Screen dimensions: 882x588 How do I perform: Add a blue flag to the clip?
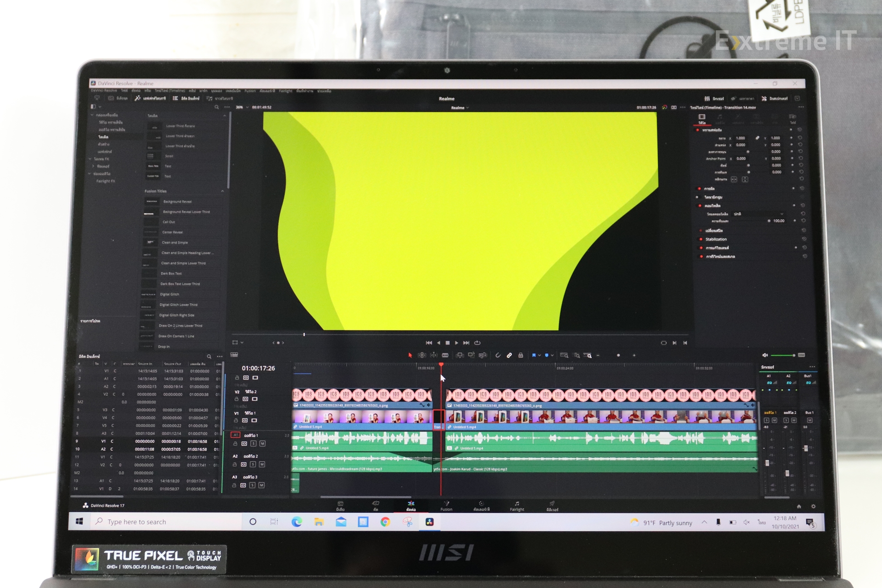534,355
